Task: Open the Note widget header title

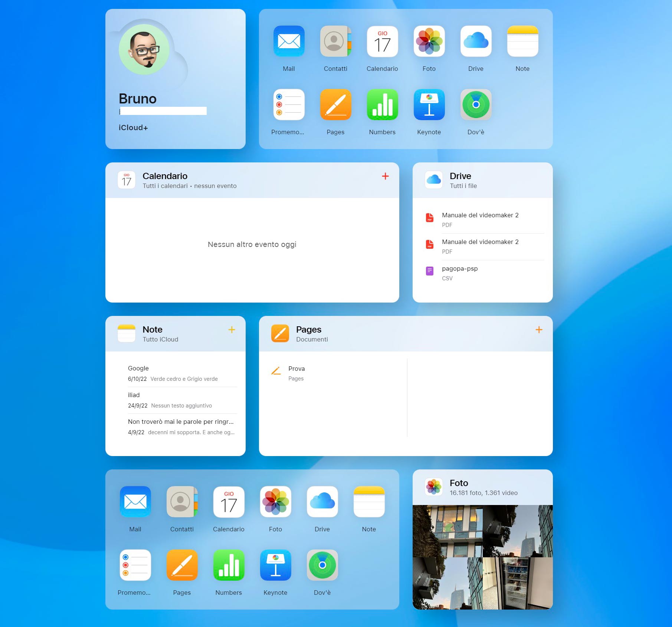Action: click(x=153, y=330)
